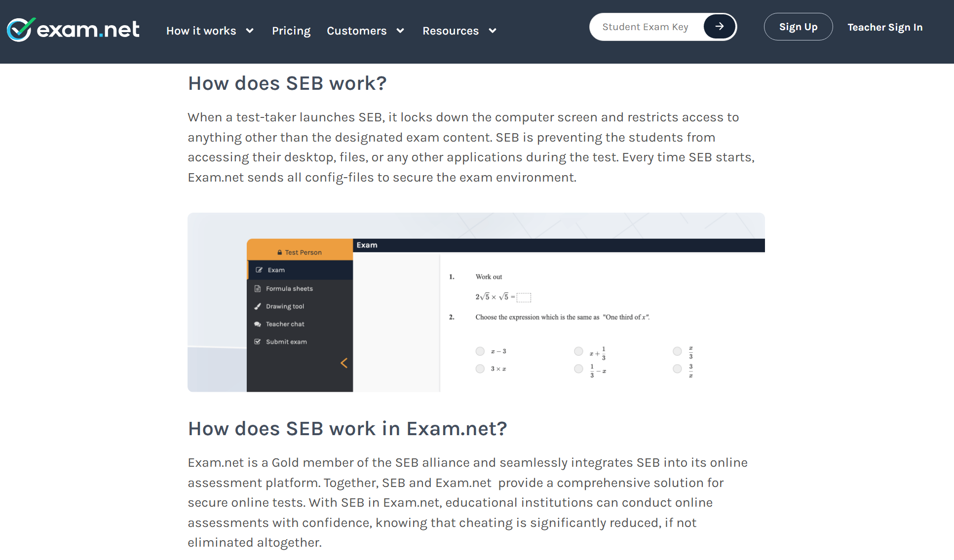Click the Teacher chat bubble icon

257,324
